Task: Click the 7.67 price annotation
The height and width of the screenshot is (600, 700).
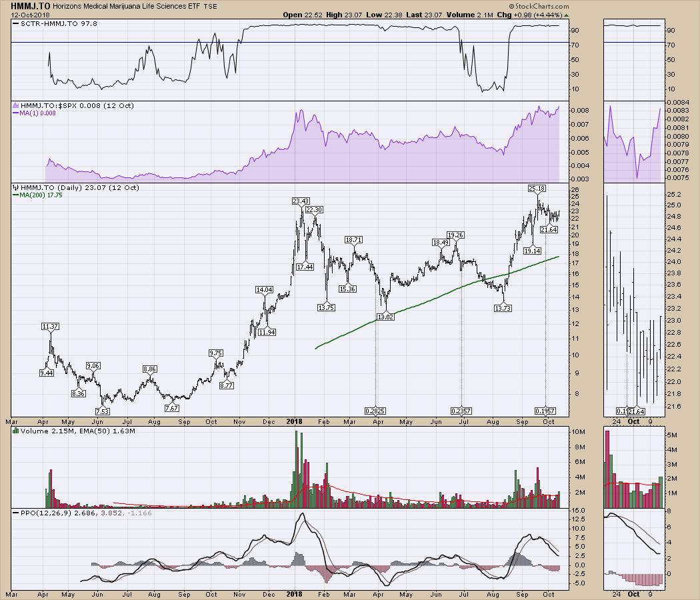Action: click(172, 408)
